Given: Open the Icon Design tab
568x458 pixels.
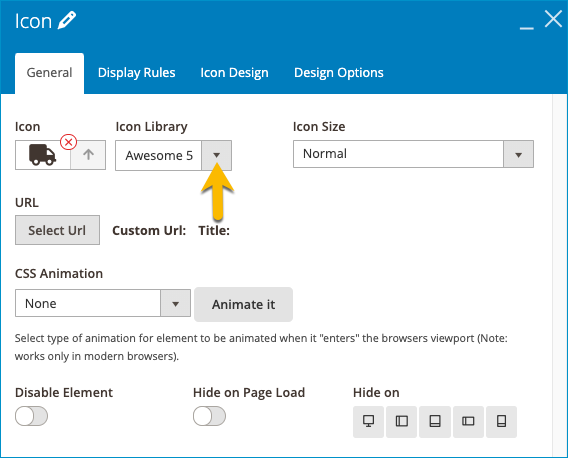Looking at the screenshot, I should tap(234, 73).
